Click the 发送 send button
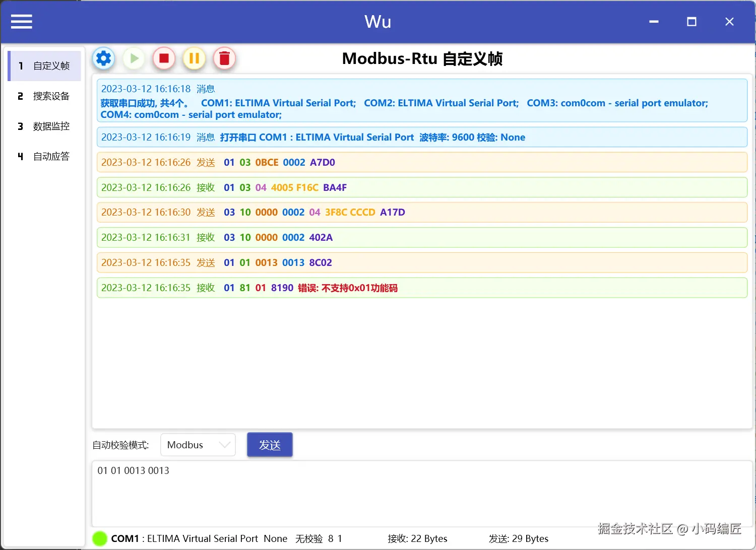756x550 pixels. point(270,445)
